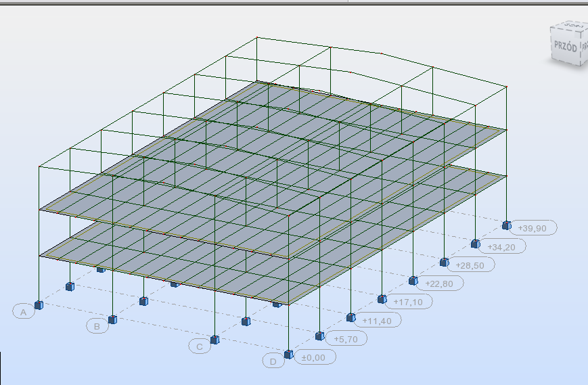The image size is (588, 385).
Task: Select the support block next to +22,80
Action: point(413,280)
